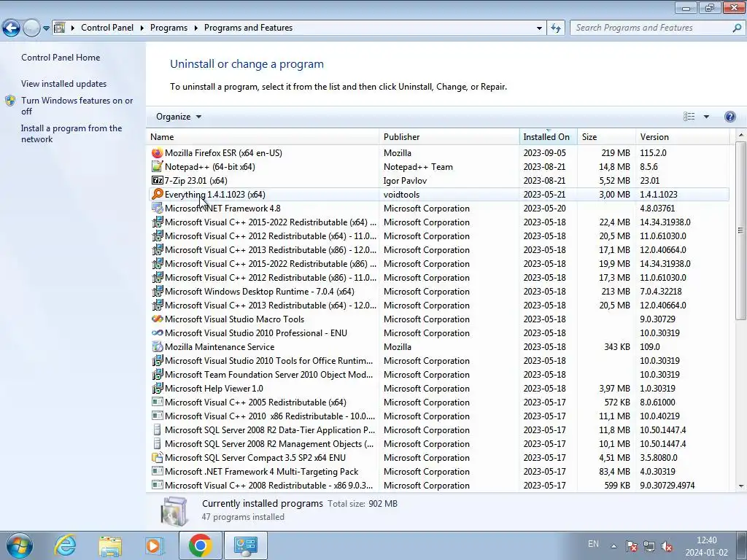The image size is (747, 560).
Task: Click the Programs and Features breadcrumb
Action: 248,28
